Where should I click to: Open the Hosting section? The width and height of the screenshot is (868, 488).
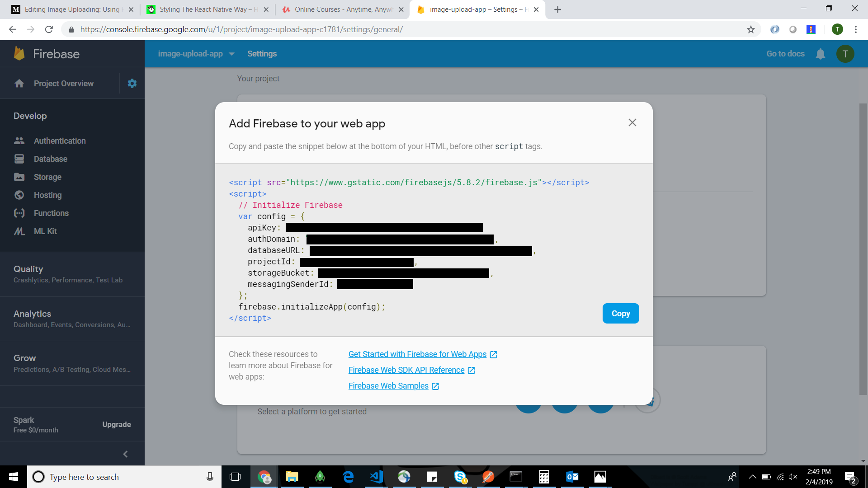point(47,195)
